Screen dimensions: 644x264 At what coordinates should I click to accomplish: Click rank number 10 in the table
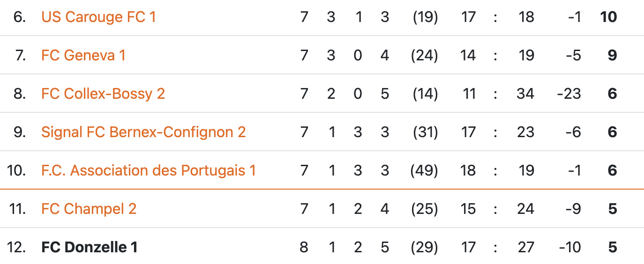click(x=16, y=171)
